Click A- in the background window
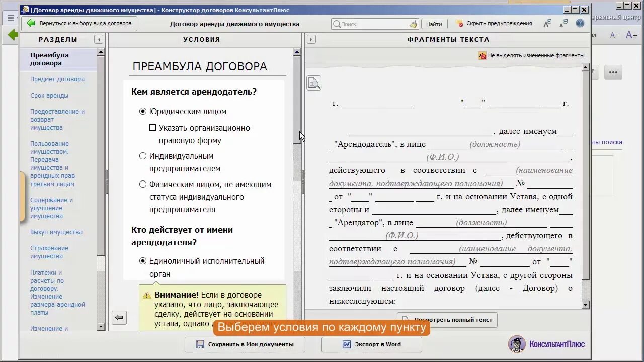The image size is (644, 362). coord(614,35)
